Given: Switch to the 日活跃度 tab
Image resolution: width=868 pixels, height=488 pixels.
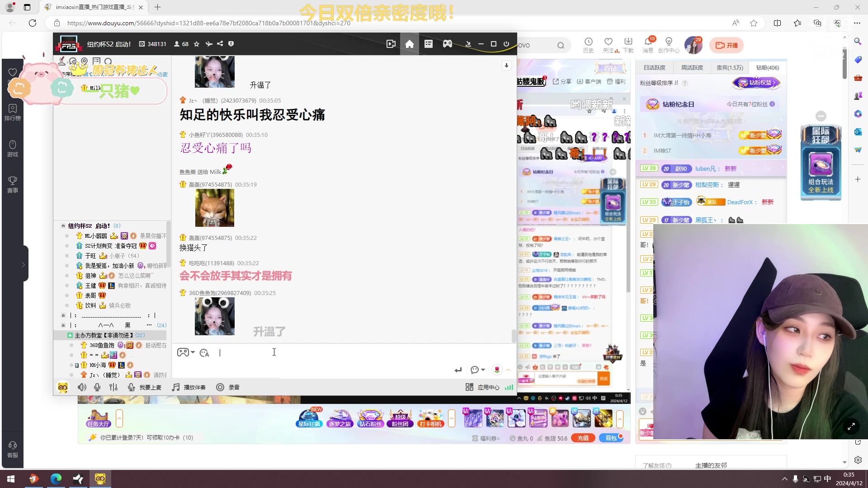Looking at the screenshot, I should click(654, 67).
